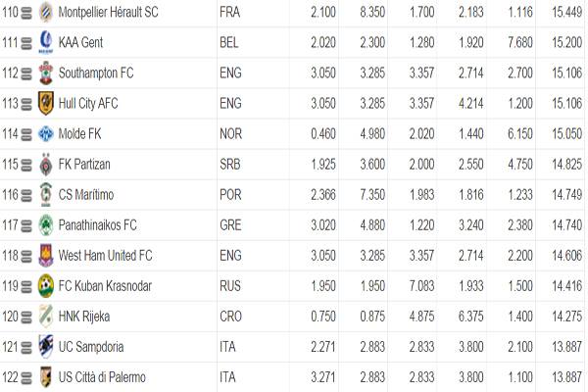The width and height of the screenshot is (588, 392).
Task: Click the CS Marítimo club badge
Action: tap(45, 195)
